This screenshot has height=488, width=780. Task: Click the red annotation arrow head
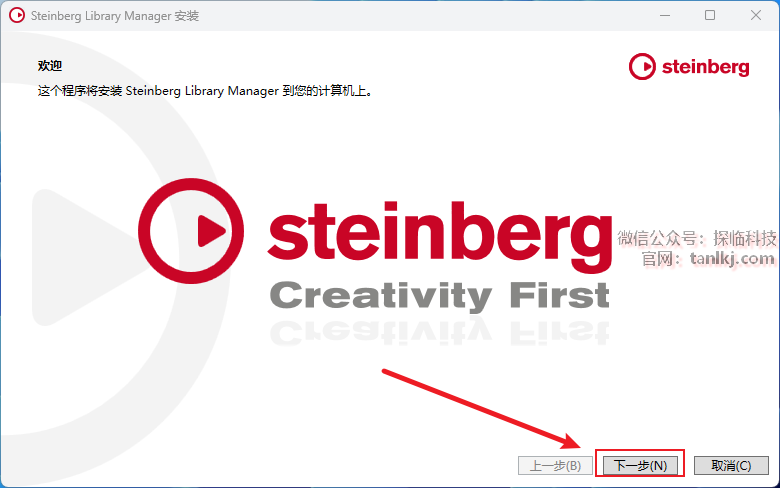click(570, 441)
